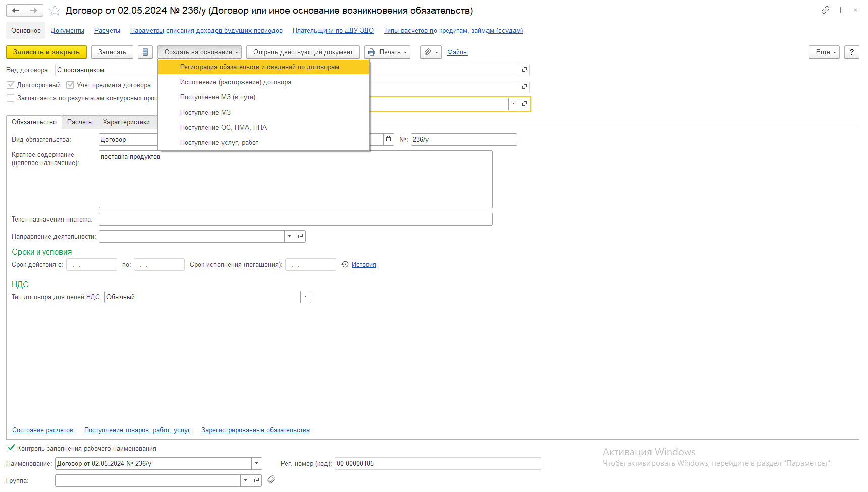Switch to the Расчеты inner tab
This screenshot has width=868, height=492.
coord(80,122)
